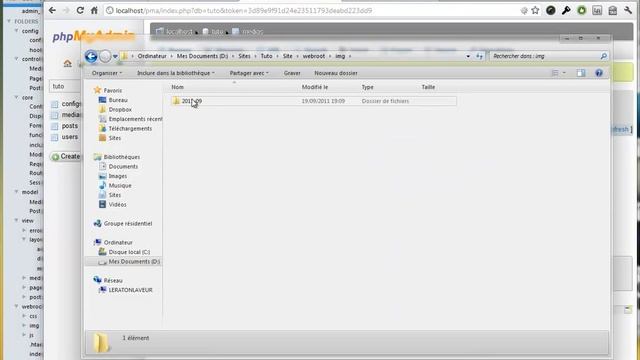Viewport: 640px width, 360px height.
Task: Select Disque local (C:) drive
Action: point(129,252)
